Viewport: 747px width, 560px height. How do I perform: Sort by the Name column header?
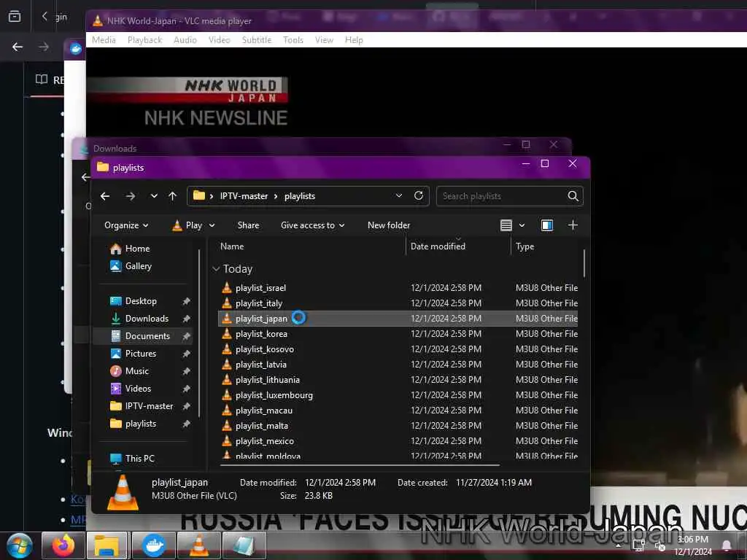232,246
